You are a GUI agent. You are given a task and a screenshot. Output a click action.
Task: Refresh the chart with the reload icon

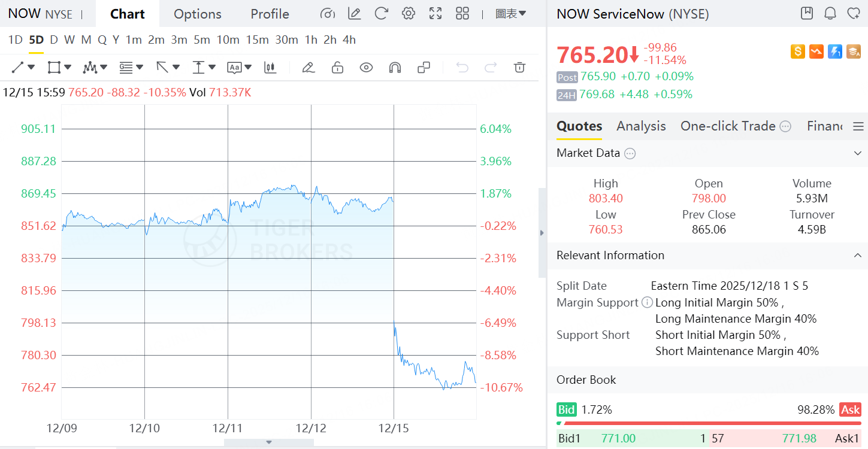click(381, 14)
